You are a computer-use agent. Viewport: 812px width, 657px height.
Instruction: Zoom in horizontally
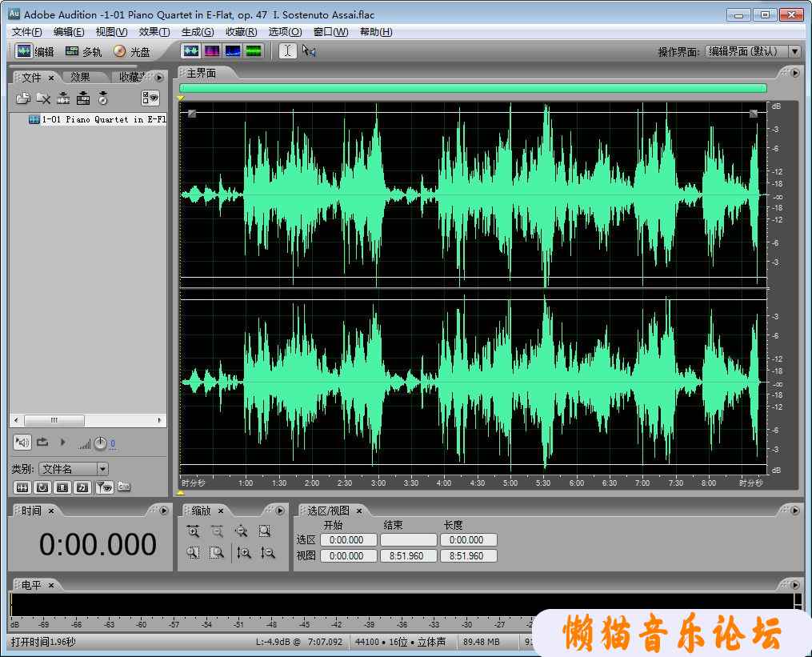(193, 531)
